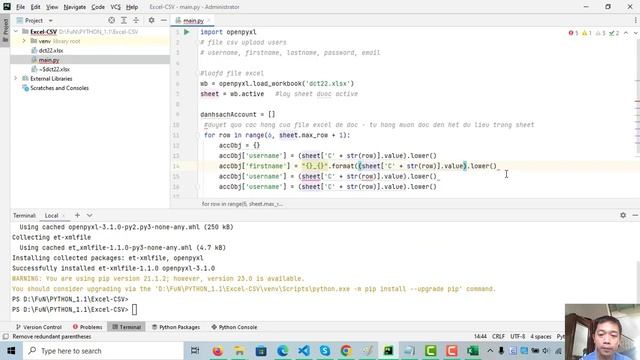Open the terminal session dropdown arrow

tap(89, 215)
